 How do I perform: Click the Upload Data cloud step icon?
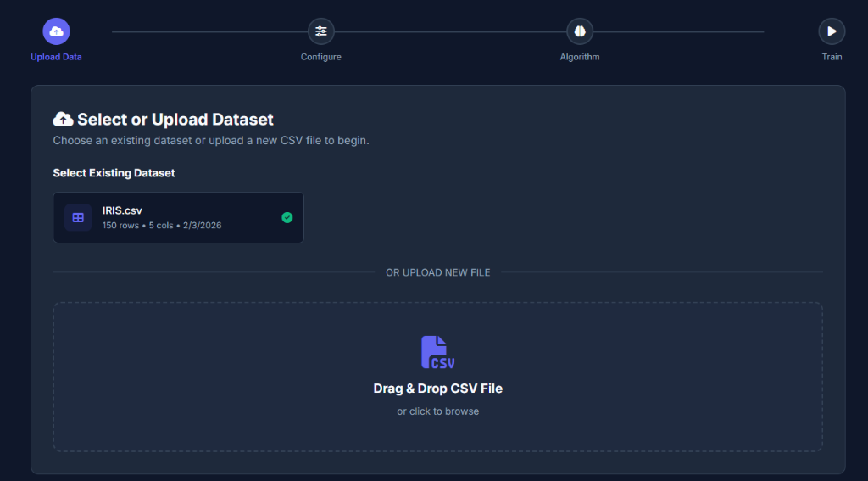(x=56, y=31)
